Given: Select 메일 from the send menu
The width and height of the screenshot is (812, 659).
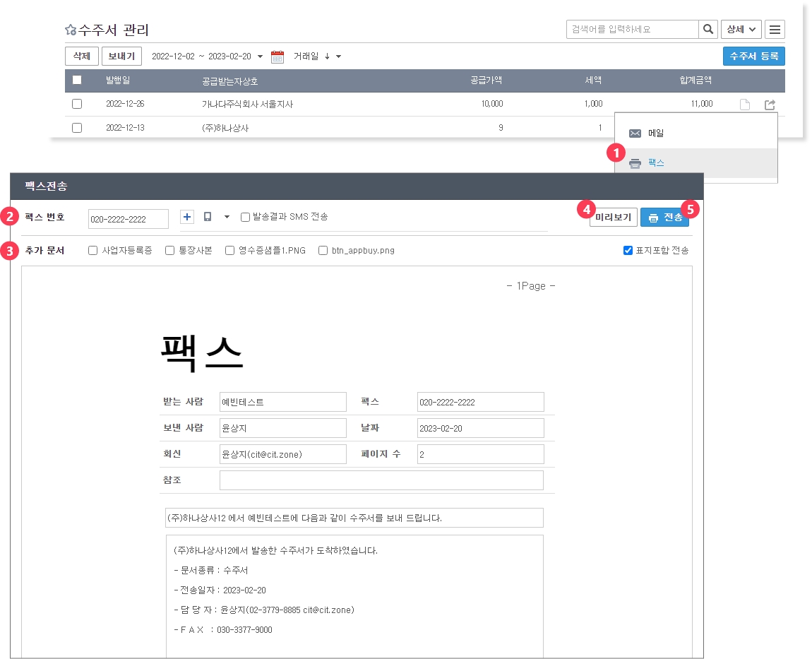Looking at the screenshot, I should click(x=655, y=133).
